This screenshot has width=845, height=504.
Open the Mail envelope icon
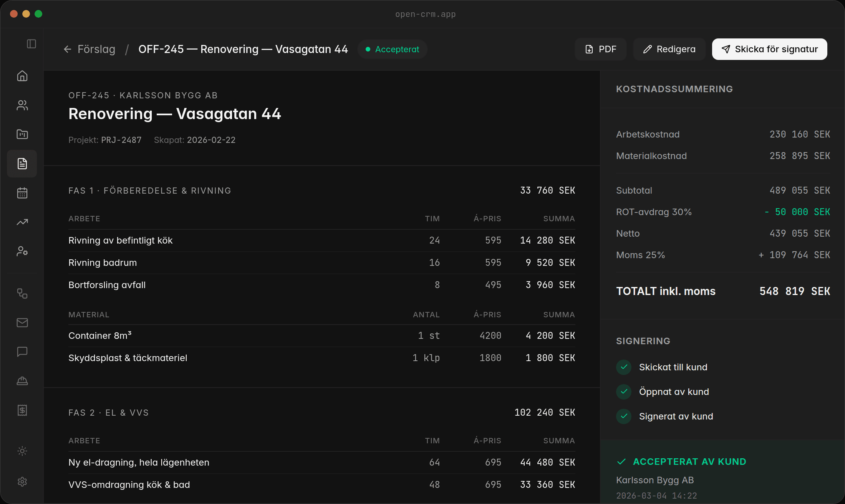pos(22,323)
